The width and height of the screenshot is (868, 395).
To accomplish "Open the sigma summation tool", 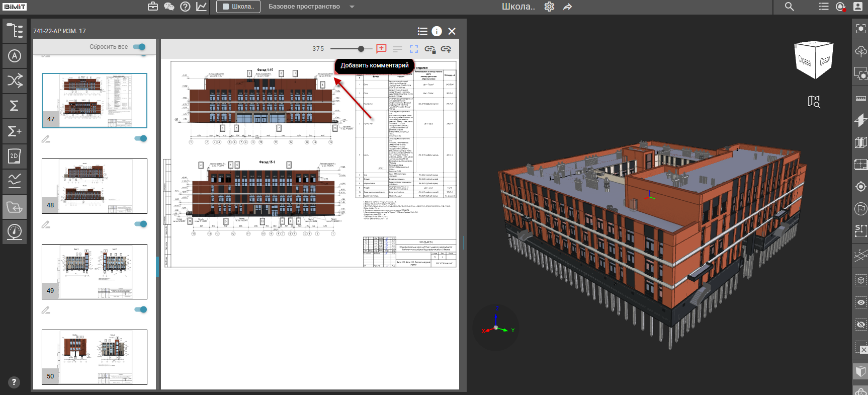I will (x=15, y=106).
